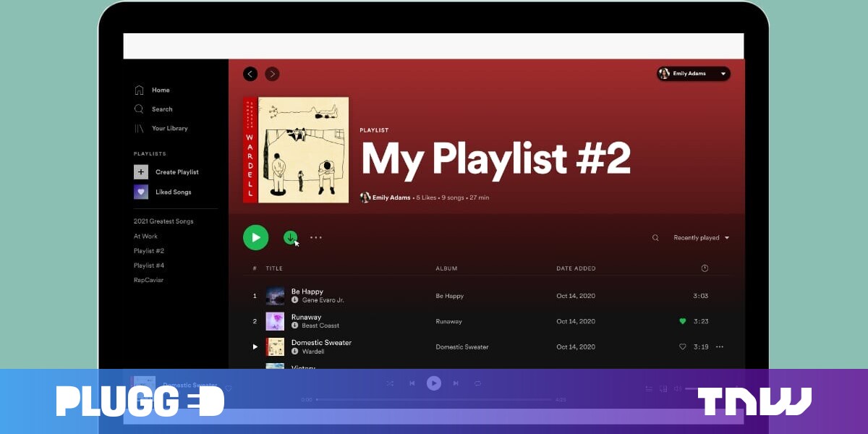
Task: Open the Emily Adams account dropdown arrow
Action: pyautogui.click(x=723, y=74)
